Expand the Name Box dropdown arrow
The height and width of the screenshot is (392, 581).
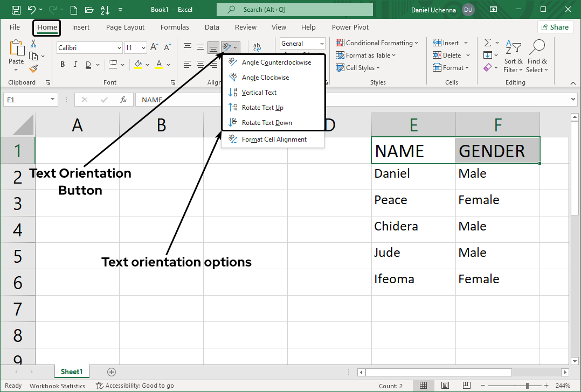[52, 99]
